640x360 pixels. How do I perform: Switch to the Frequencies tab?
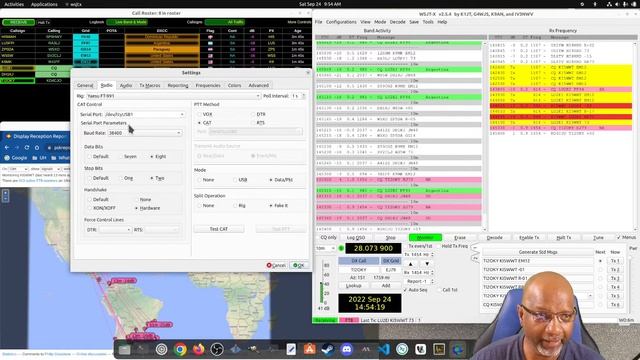pyautogui.click(x=208, y=85)
